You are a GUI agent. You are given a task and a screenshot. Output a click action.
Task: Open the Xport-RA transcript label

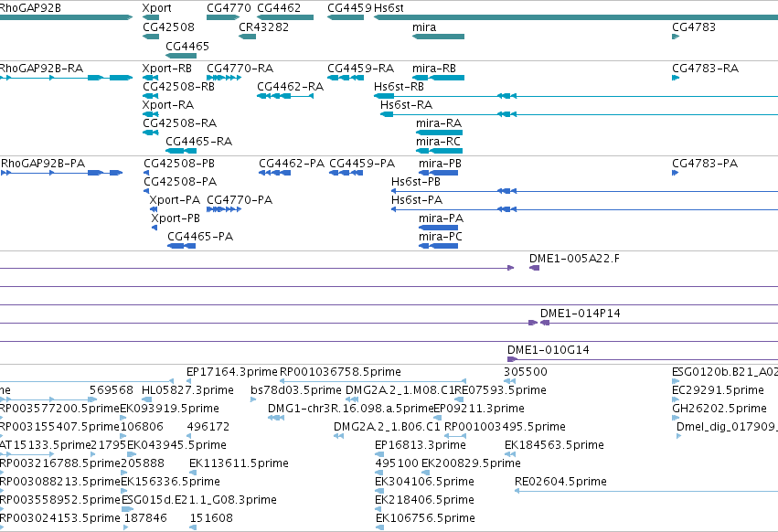click(x=167, y=105)
